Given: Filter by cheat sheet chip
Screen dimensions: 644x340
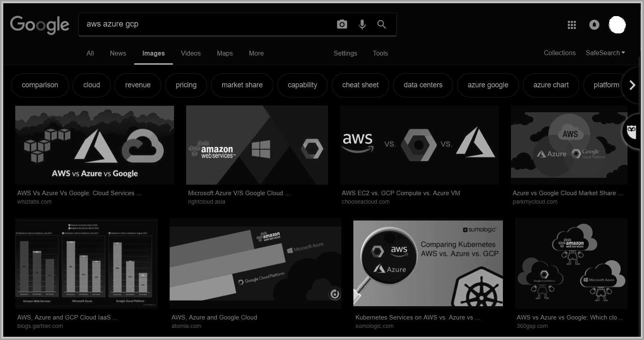Looking at the screenshot, I should (x=360, y=85).
